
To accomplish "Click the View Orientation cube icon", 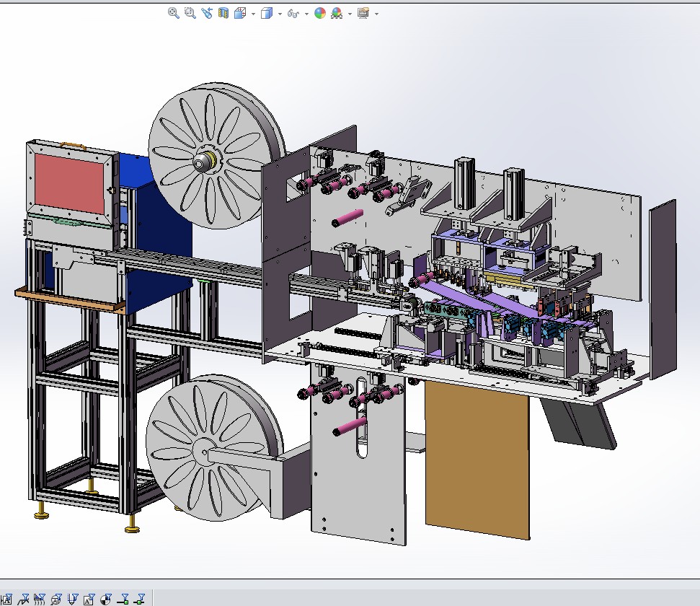I will 240,13.
